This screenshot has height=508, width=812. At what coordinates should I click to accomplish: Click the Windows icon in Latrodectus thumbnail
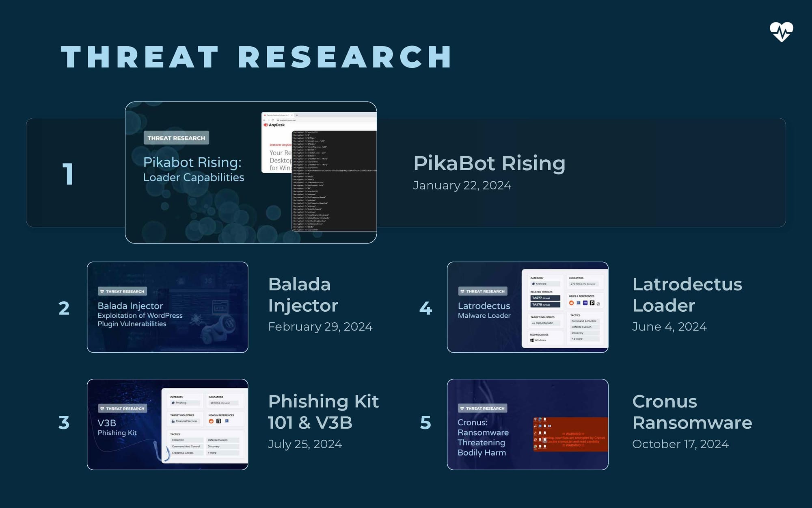[x=532, y=340]
